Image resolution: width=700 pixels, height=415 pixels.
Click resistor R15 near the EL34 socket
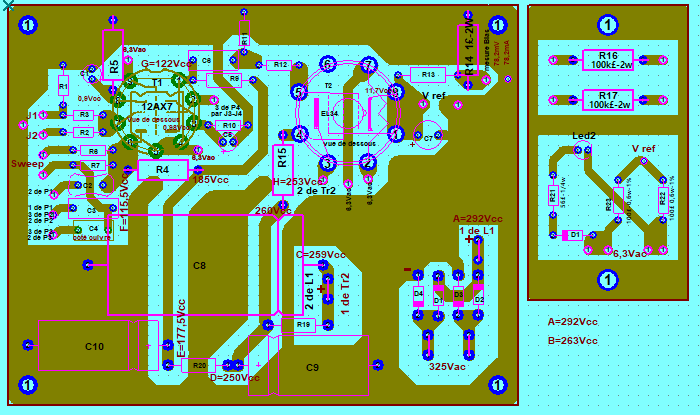283,158
